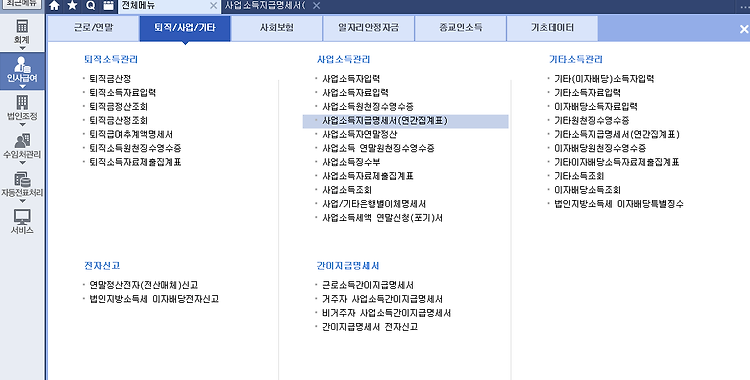Open 사업소득징수부
Viewport: 750px width, 380px height.
point(351,162)
